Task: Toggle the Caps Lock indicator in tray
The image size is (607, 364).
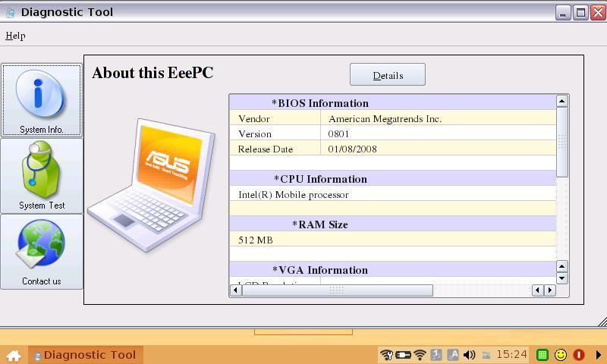Action: (x=453, y=355)
